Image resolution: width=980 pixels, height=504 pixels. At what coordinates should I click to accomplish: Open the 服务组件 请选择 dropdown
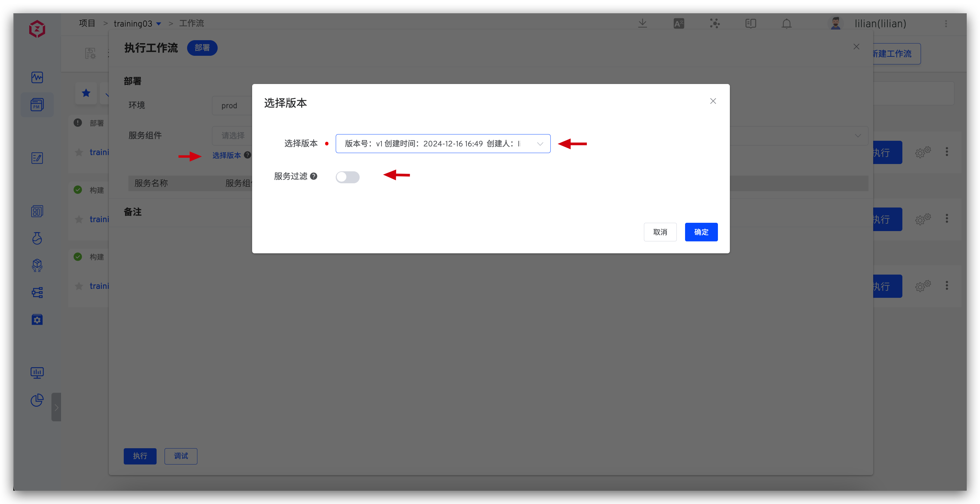coord(232,135)
